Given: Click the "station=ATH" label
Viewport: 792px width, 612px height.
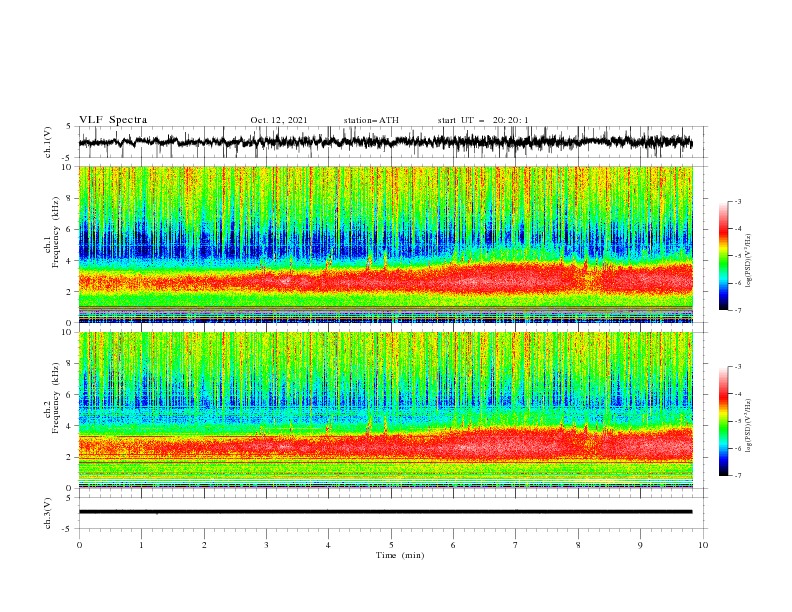Looking at the screenshot, I should click(x=371, y=120).
